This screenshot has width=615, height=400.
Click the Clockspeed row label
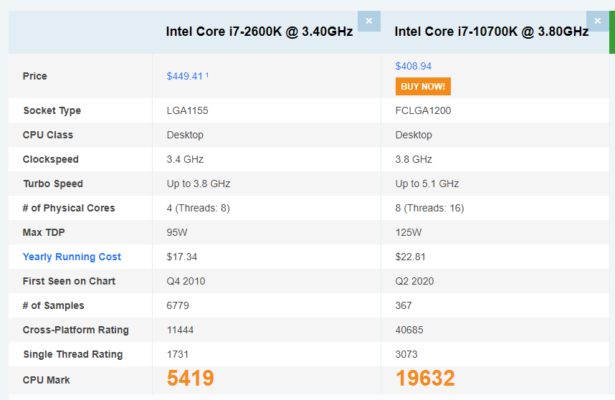tap(51, 159)
